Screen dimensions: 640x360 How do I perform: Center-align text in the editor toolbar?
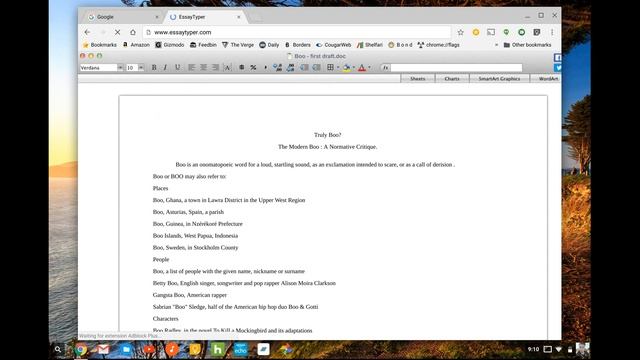pos(203,67)
